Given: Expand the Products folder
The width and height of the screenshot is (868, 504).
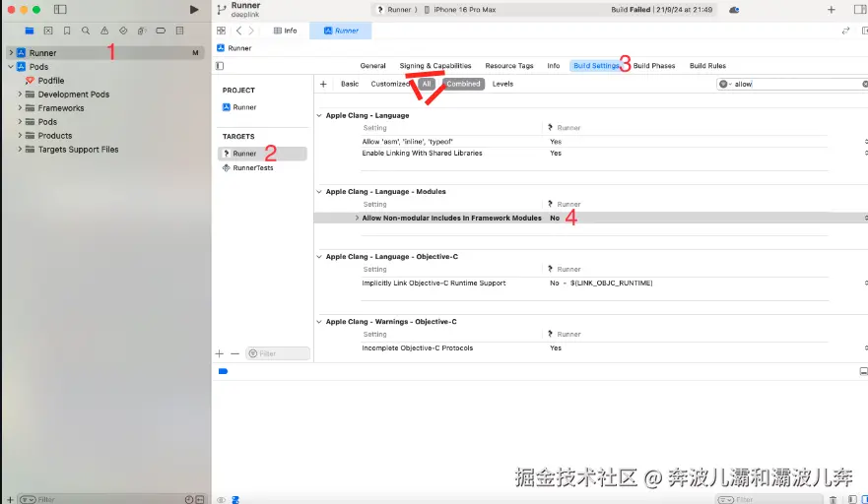Looking at the screenshot, I should tap(20, 135).
